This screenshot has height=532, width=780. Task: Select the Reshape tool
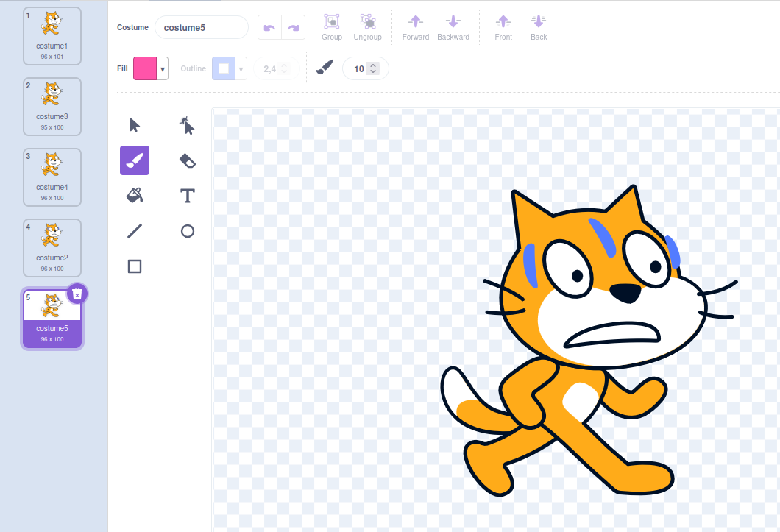click(x=188, y=125)
